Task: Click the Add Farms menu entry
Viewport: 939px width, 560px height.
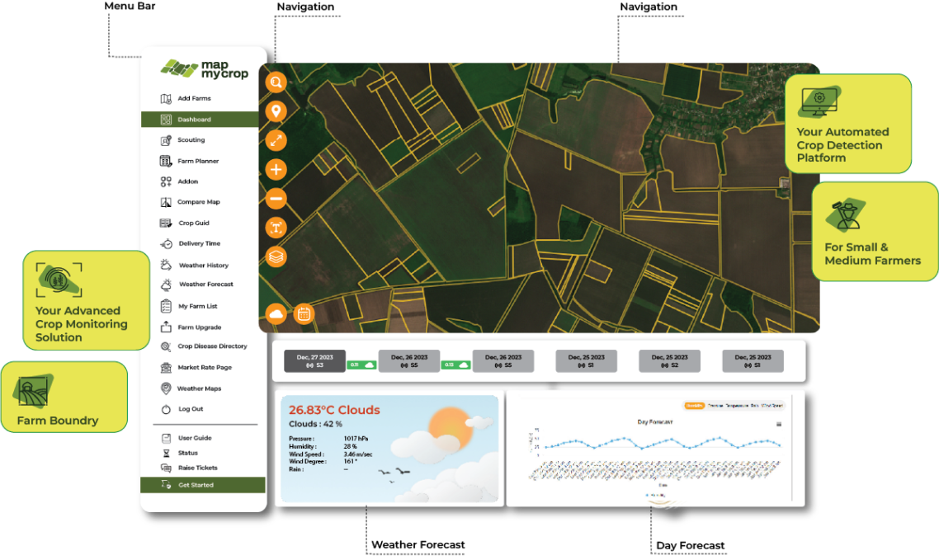Action: pyautogui.click(x=194, y=99)
